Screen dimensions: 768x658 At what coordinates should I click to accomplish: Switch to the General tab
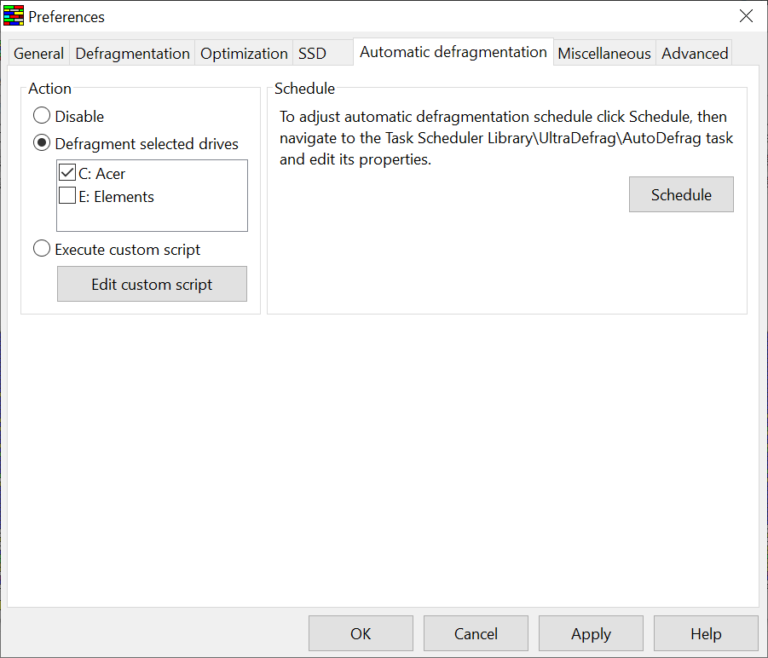[39, 53]
